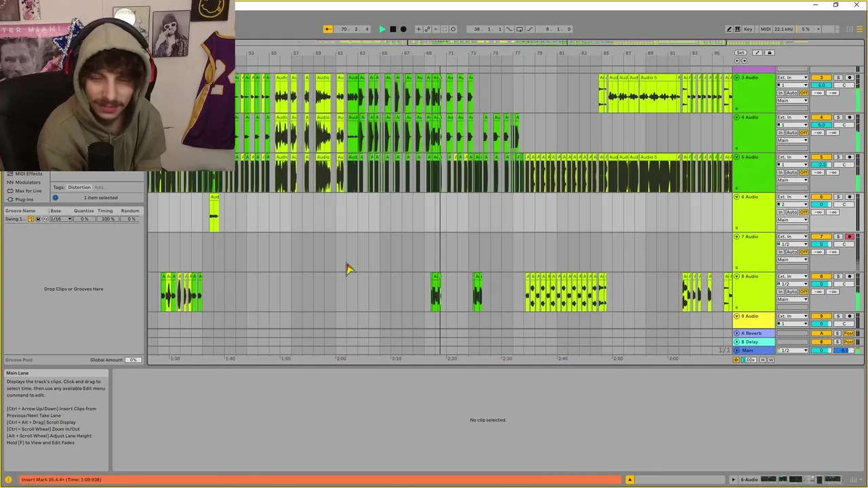The width and height of the screenshot is (868, 488).
Task: Fold the 5 Audio track
Action: 737,157
